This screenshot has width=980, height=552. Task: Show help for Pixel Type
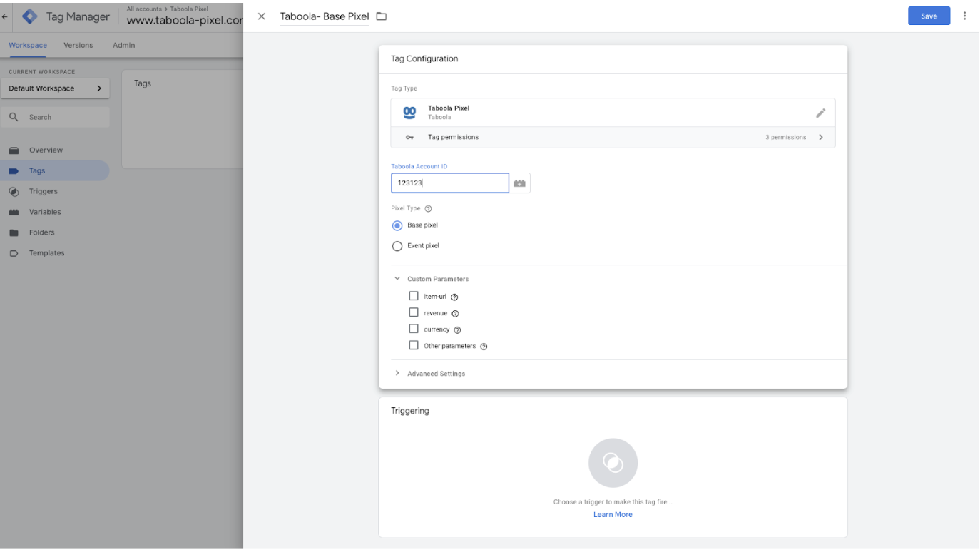tap(428, 209)
